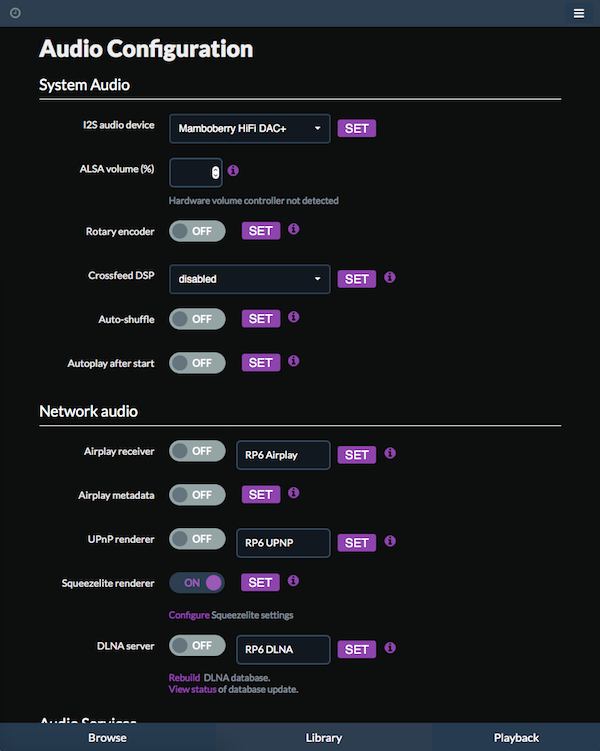The image size is (600, 751).
Task: Toggle the Rotary encoder switch
Action: 197,231
